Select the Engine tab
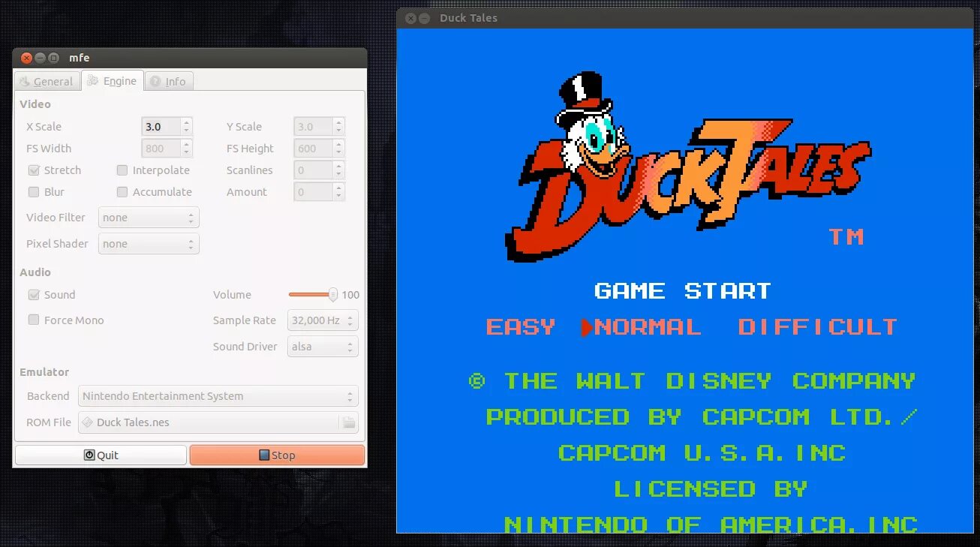The width and height of the screenshot is (980, 547). click(x=112, y=80)
